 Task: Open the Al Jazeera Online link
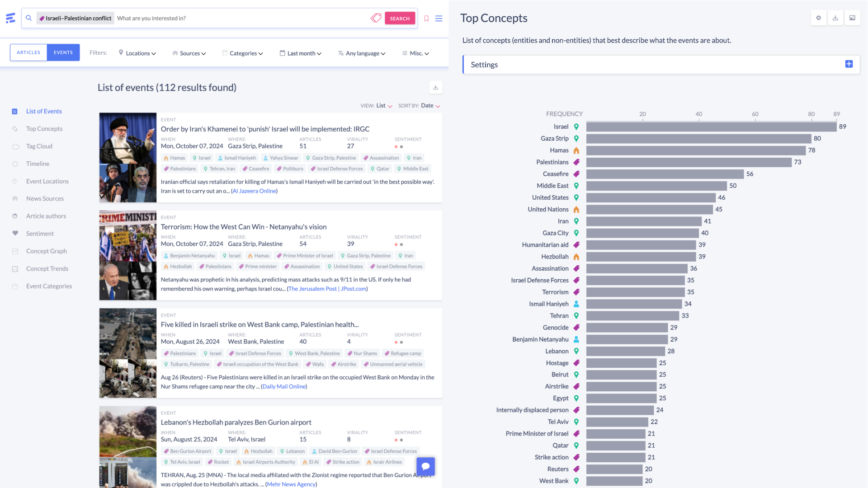(x=254, y=191)
